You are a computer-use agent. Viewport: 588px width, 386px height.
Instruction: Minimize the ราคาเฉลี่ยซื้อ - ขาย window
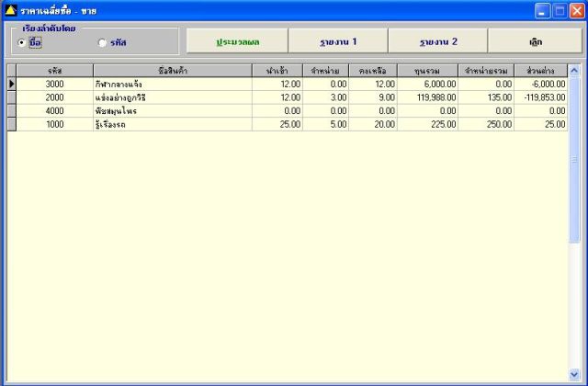[x=542, y=11]
